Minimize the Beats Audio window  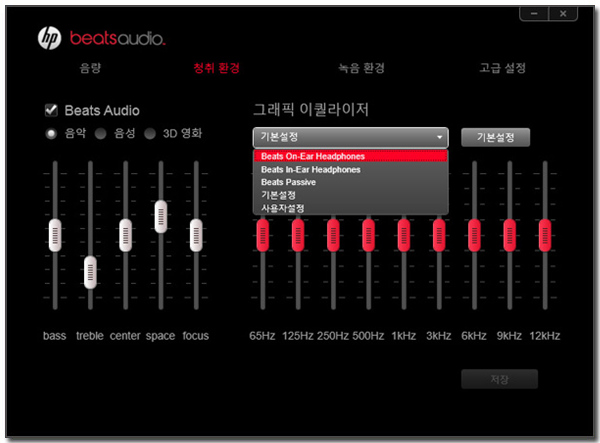tap(534, 13)
